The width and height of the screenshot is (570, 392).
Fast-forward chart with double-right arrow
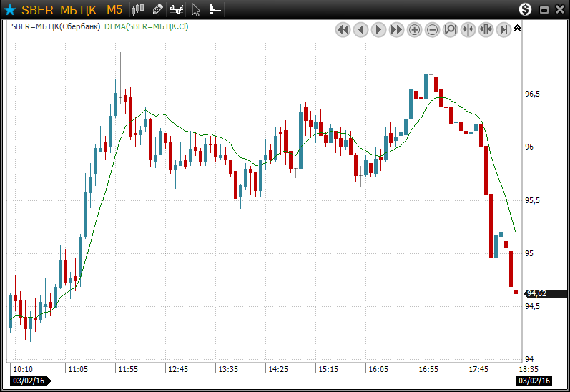pyautogui.click(x=396, y=29)
